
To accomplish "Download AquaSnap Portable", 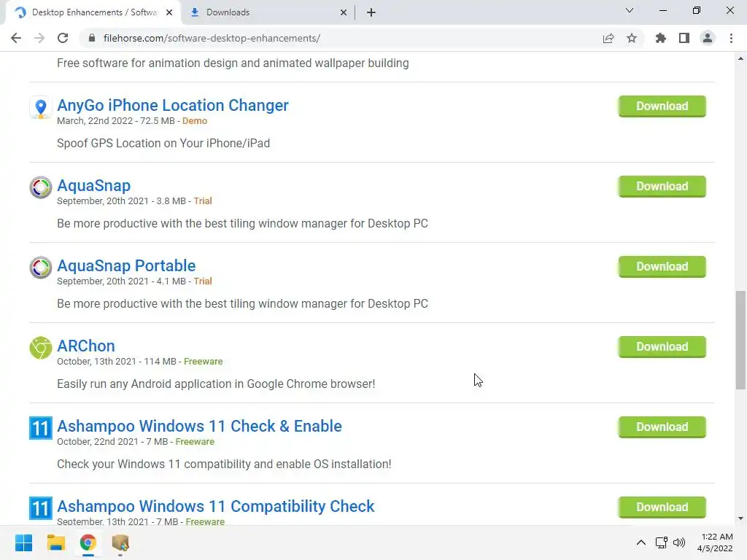I will (x=662, y=267).
